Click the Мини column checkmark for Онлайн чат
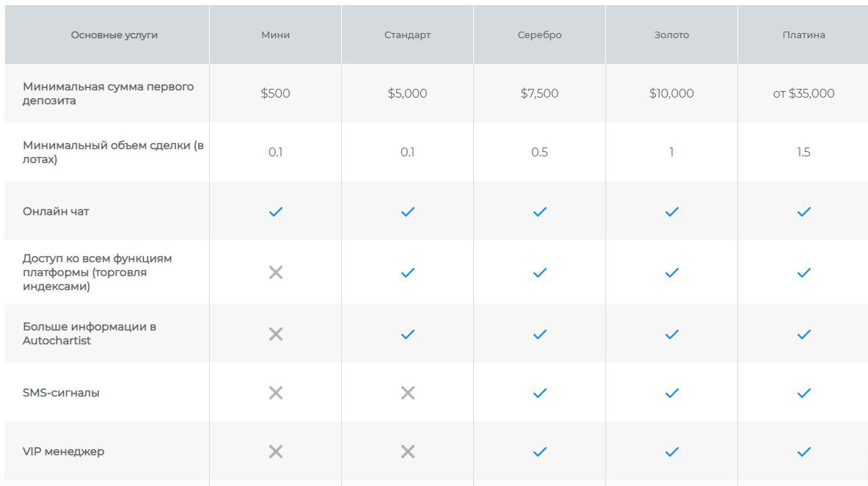 coord(275,211)
